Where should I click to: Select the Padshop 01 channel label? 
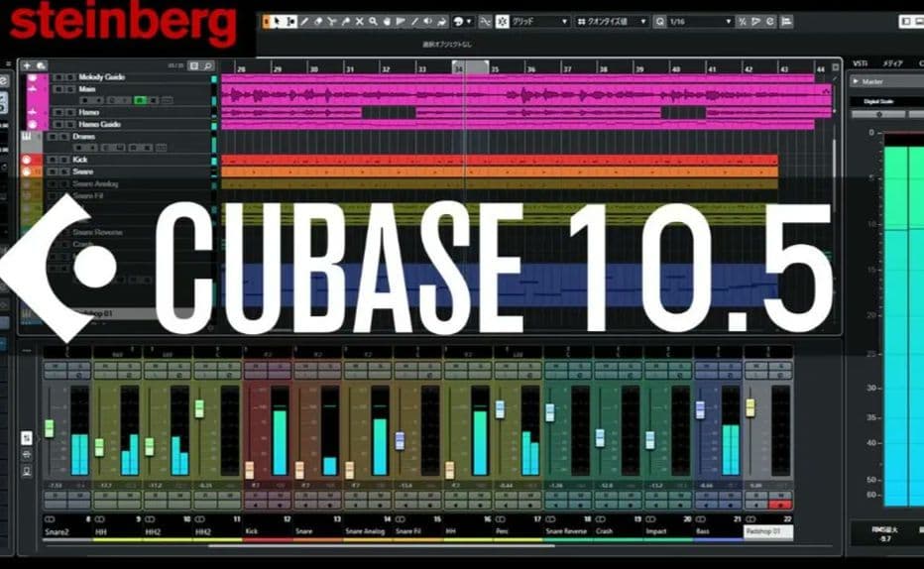(x=768, y=531)
